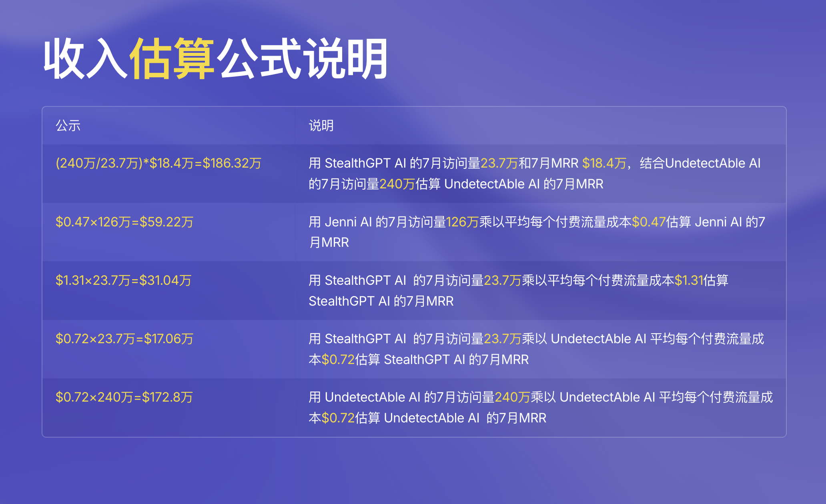
Task: Click the 公示 column header
Action: 68,126
